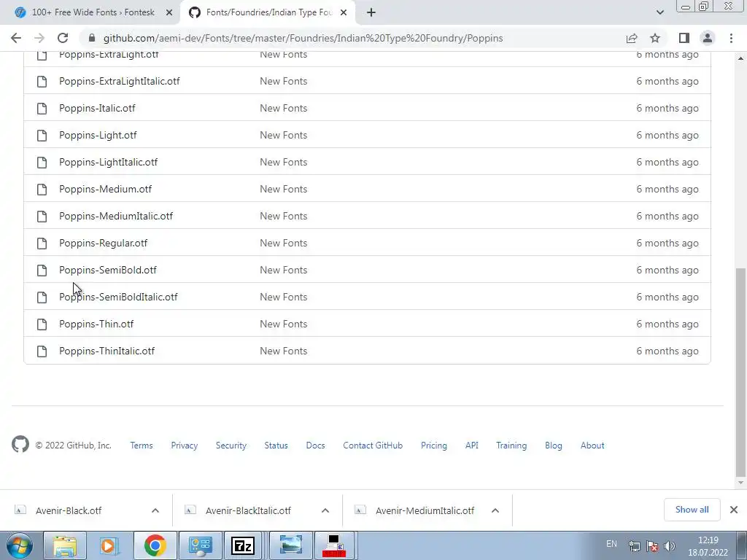The height and width of the screenshot is (560, 747).
Task: Click the file icon beside Poppins-Thin.otf
Action: click(42, 324)
